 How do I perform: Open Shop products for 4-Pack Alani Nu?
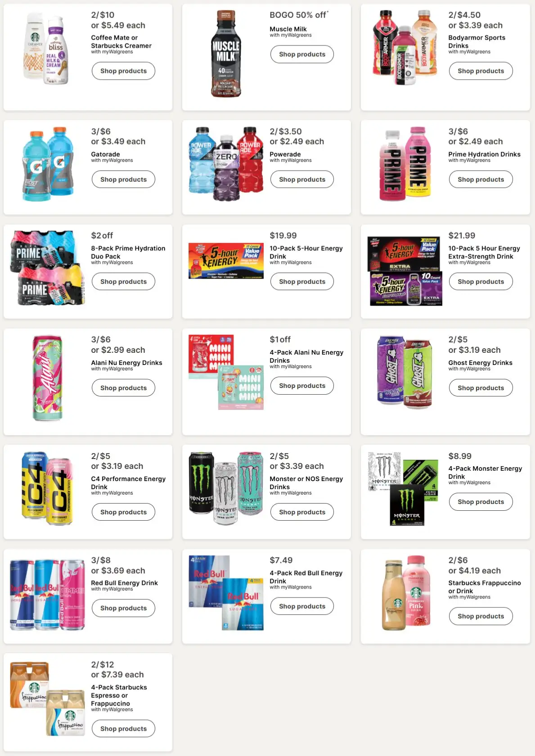[x=302, y=386]
